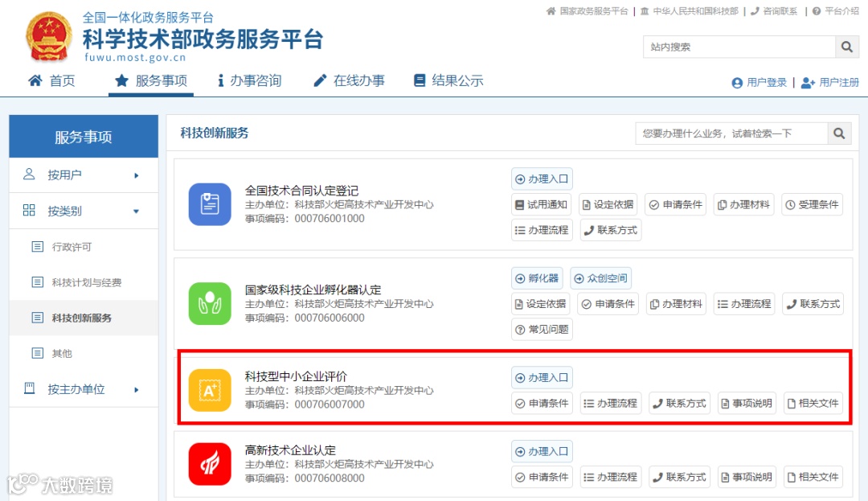
Task: Click the 众创空间 entry button
Action: (x=601, y=278)
